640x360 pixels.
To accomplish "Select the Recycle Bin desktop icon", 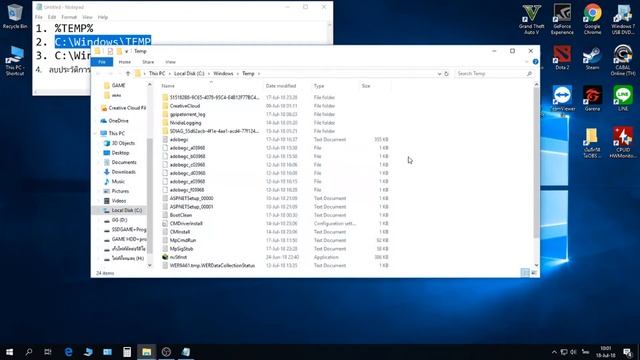I will click(x=15, y=17).
